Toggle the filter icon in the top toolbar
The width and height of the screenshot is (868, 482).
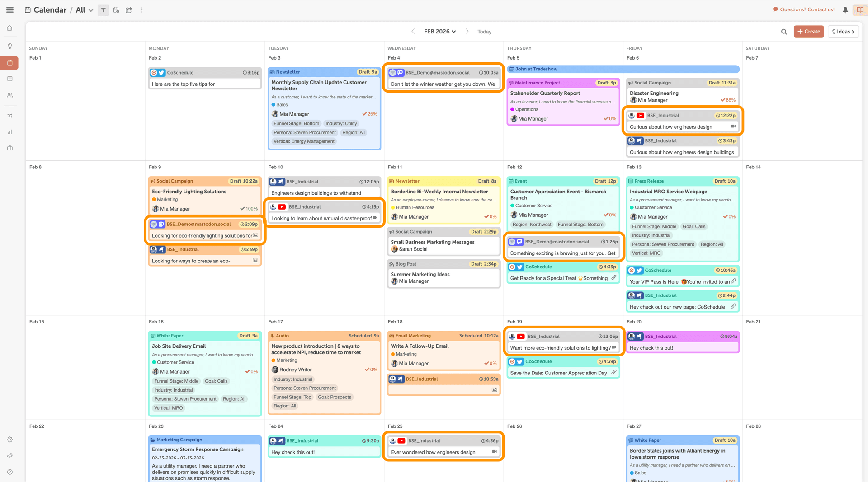103,9
